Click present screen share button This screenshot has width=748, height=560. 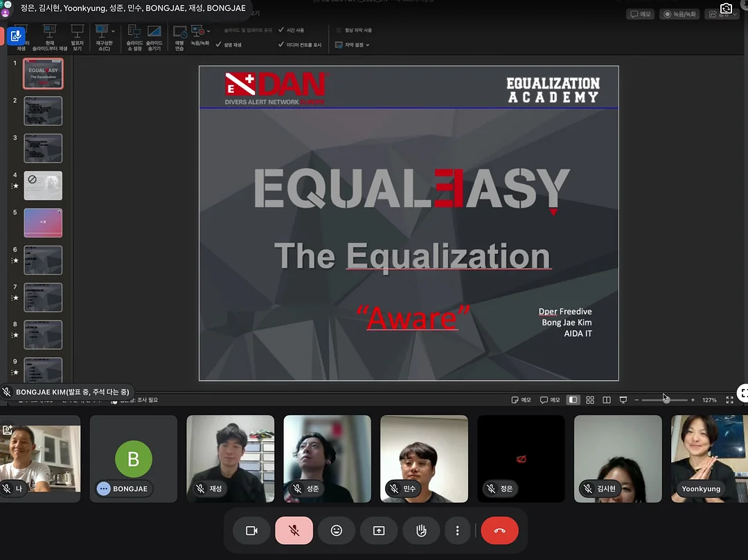(x=379, y=530)
